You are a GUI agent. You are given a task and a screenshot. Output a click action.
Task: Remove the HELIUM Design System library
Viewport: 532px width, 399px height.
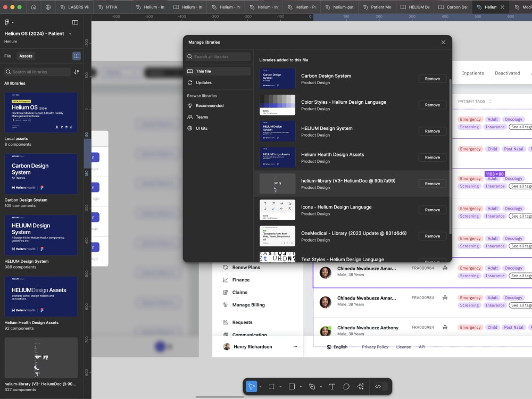(x=432, y=131)
